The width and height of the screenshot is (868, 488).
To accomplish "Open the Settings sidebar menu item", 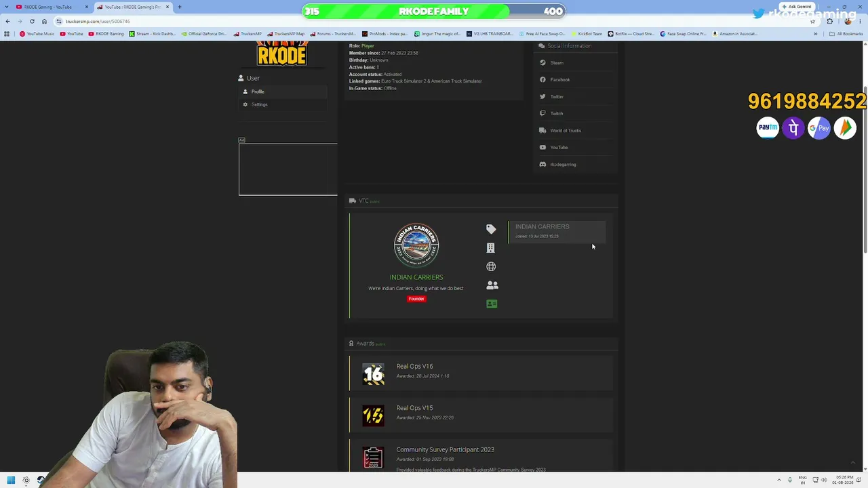I will [x=283, y=104].
